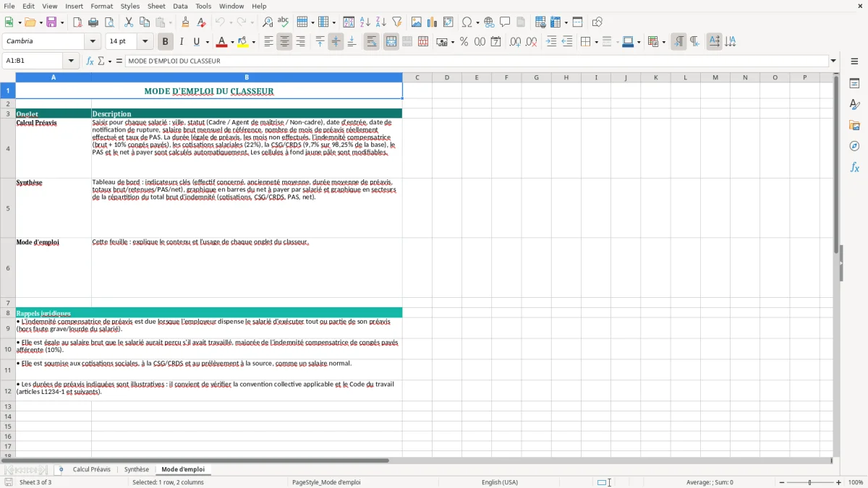
Task: Toggle Italic formatting
Action: pos(182,42)
